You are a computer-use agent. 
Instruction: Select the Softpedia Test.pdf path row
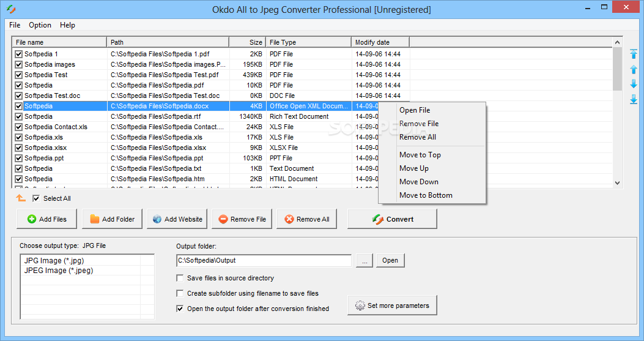[165, 75]
